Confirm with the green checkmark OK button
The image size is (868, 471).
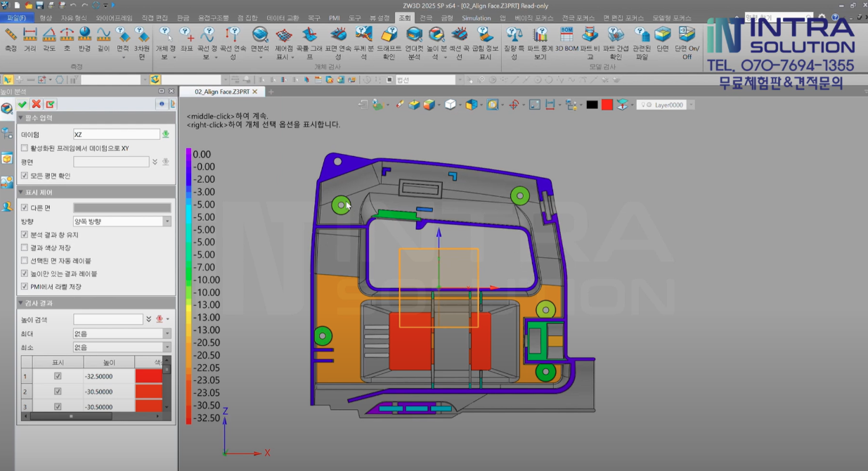[x=22, y=104]
